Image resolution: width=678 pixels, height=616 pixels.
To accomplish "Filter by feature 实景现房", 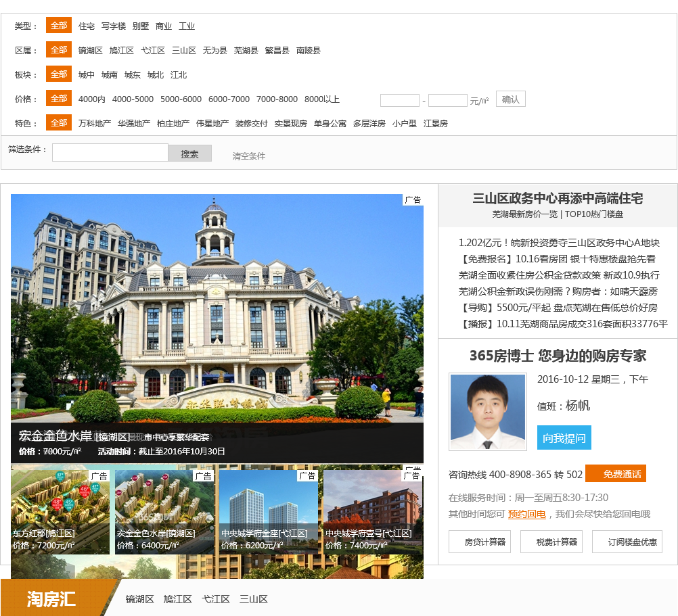I will click(x=291, y=124).
